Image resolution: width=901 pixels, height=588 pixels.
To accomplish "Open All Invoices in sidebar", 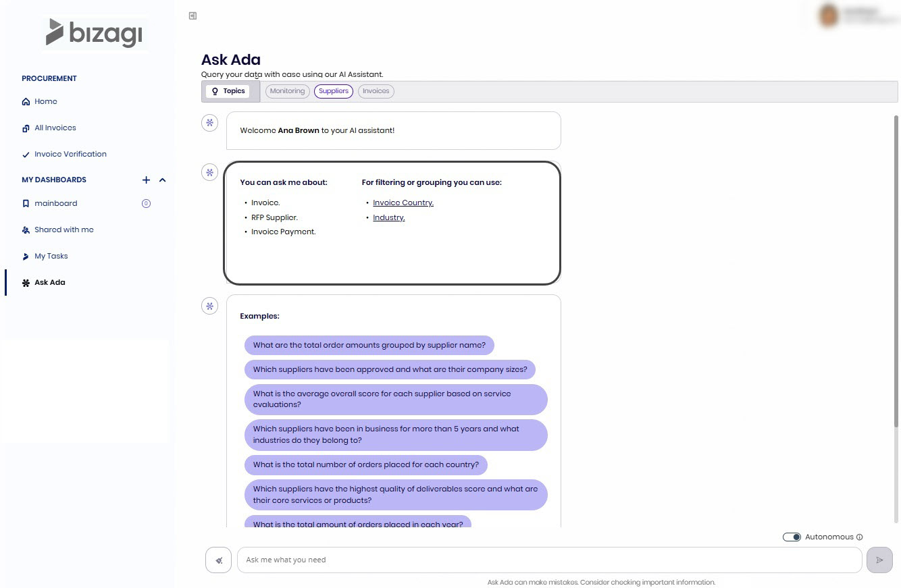I will click(x=55, y=128).
